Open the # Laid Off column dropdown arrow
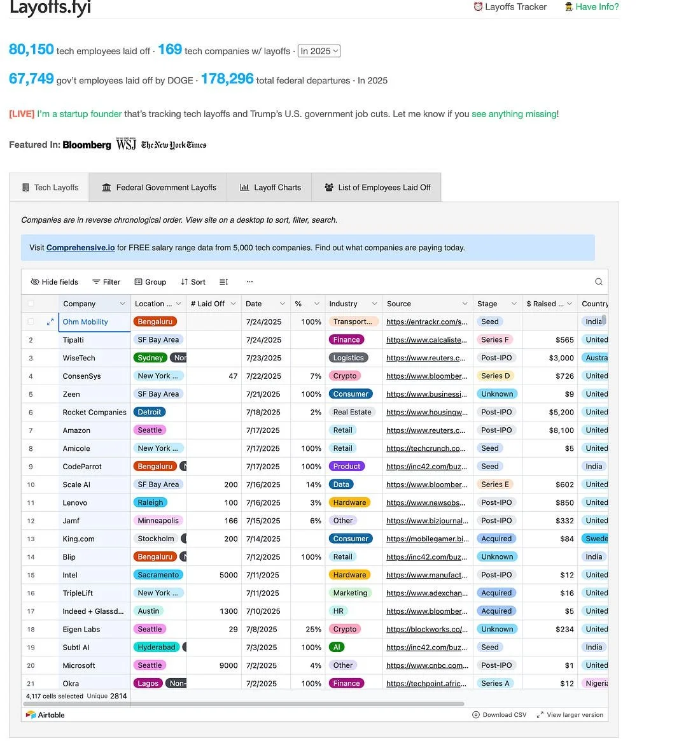This screenshot has width=700, height=750. pyautogui.click(x=234, y=303)
